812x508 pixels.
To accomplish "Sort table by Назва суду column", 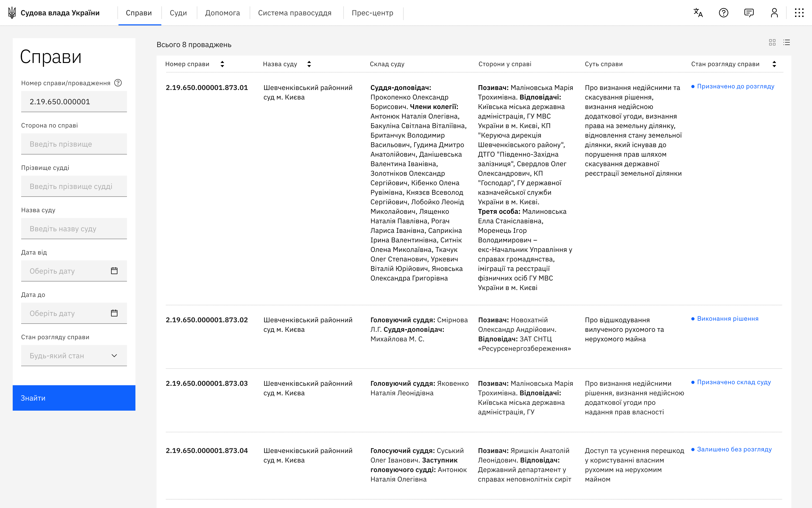I will tap(309, 64).
